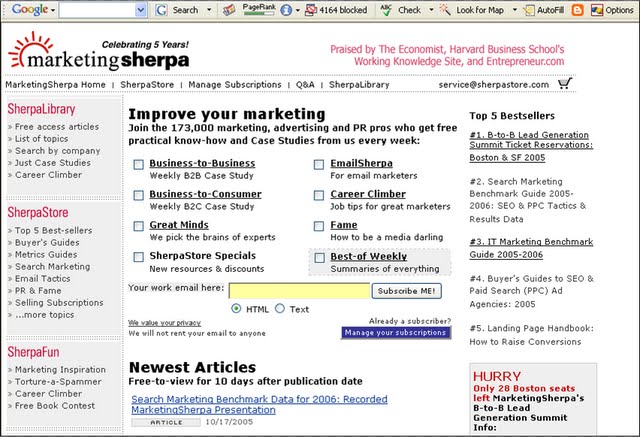The image size is (640, 437).
Task: Open the Search button dropdown arrow
Action: pos(209,10)
